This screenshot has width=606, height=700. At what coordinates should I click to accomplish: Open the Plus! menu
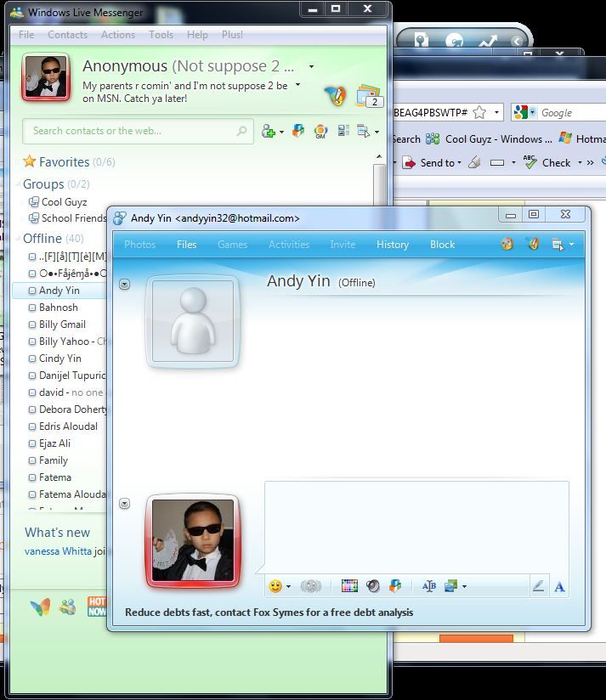click(x=232, y=35)
